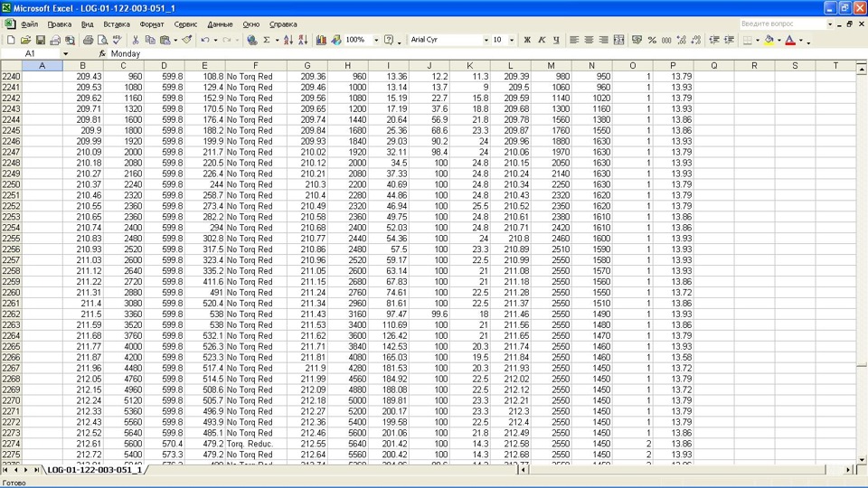
Task: Expand the Name Box dropdown arrow
Action: point(65,53)
